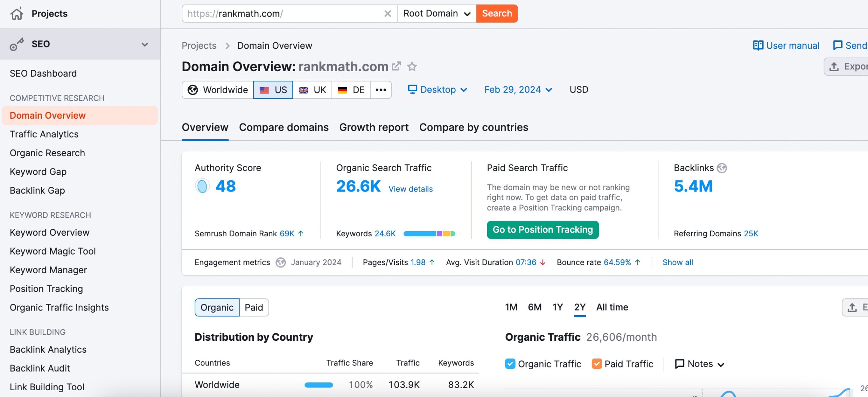Switch chart to Paid toggle
Screen dimensions: 868x397
254,307
